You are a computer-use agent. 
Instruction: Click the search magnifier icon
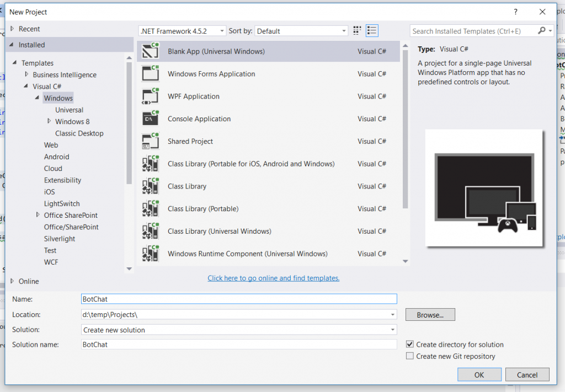click(541, 30)
